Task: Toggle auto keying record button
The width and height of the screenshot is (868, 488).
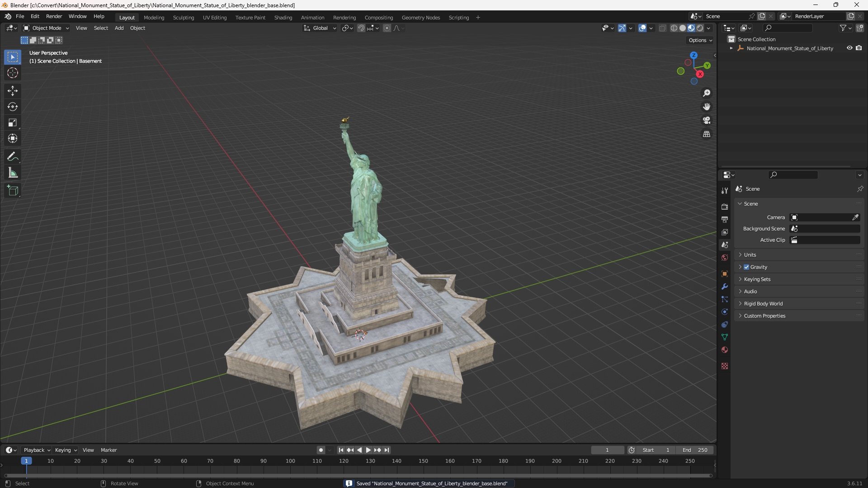Action: coord(321,450)
